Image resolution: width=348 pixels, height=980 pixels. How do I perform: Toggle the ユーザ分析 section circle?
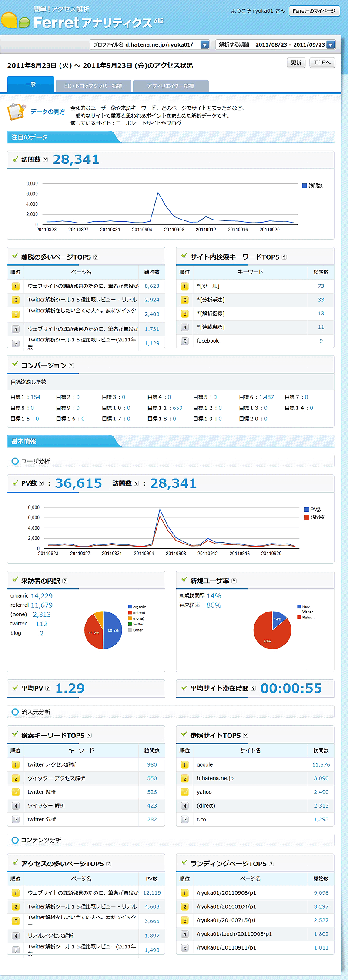point(15,461)
